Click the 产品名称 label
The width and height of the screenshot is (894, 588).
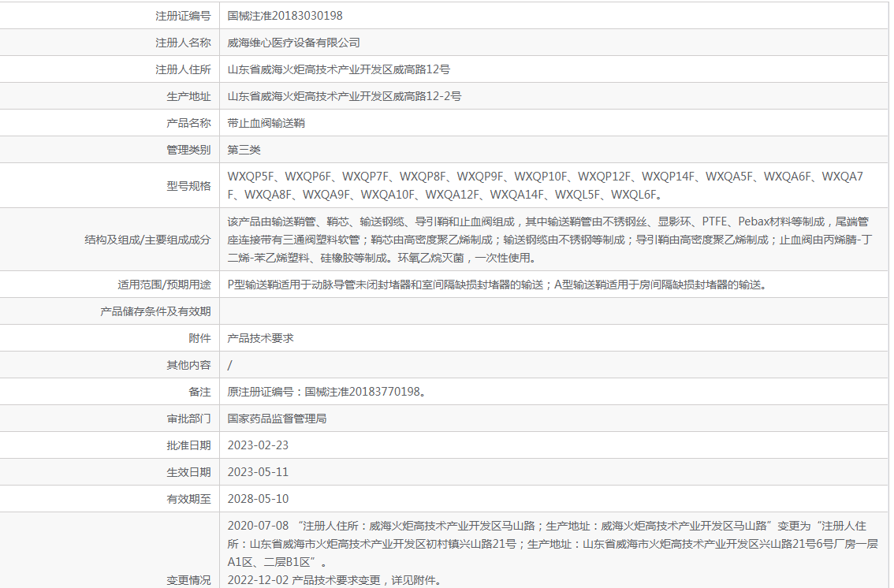188,123
